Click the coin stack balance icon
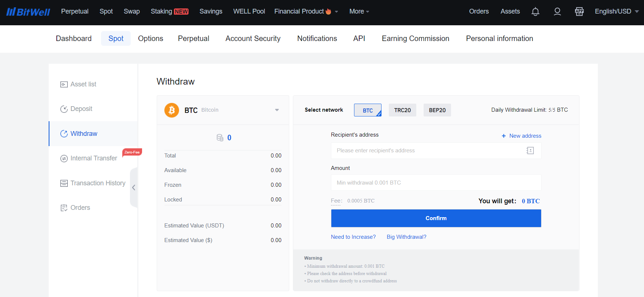Viewport: 644px width, 297px height. point(220,138)
